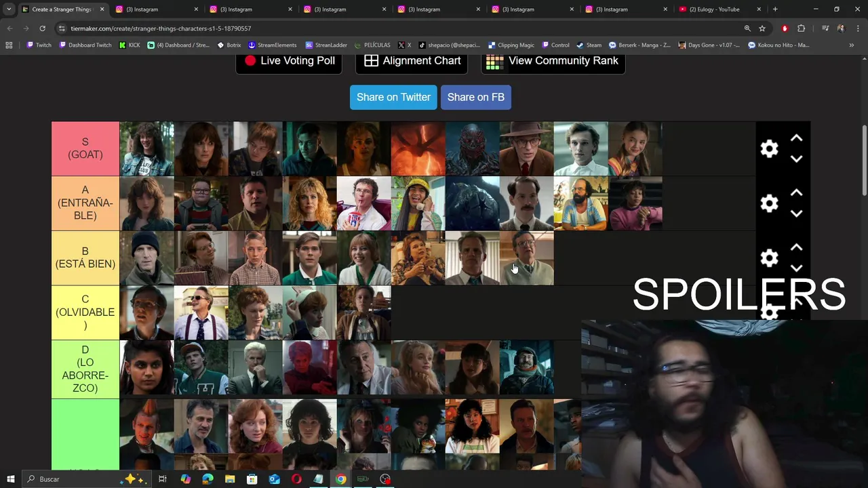Open the Alignment Chart
The height and width of the screenshot is (488, 868).
(x=412, y=60)
